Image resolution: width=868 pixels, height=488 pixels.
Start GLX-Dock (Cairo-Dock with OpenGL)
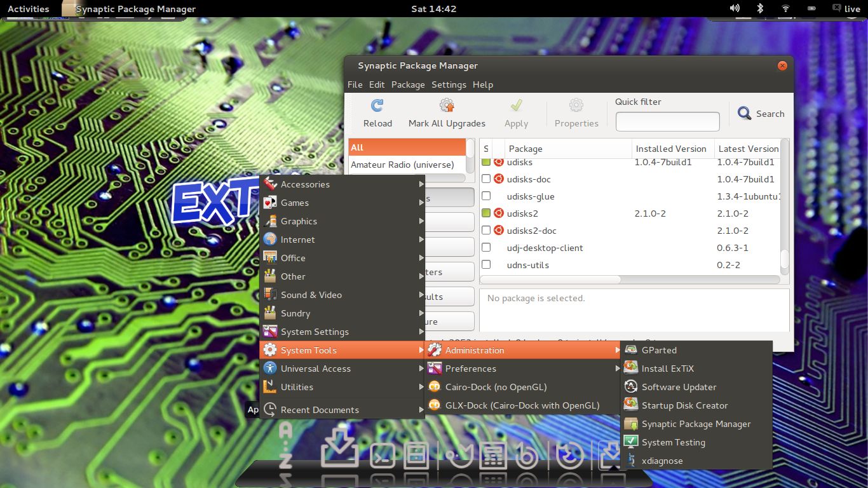coord(523,405)
